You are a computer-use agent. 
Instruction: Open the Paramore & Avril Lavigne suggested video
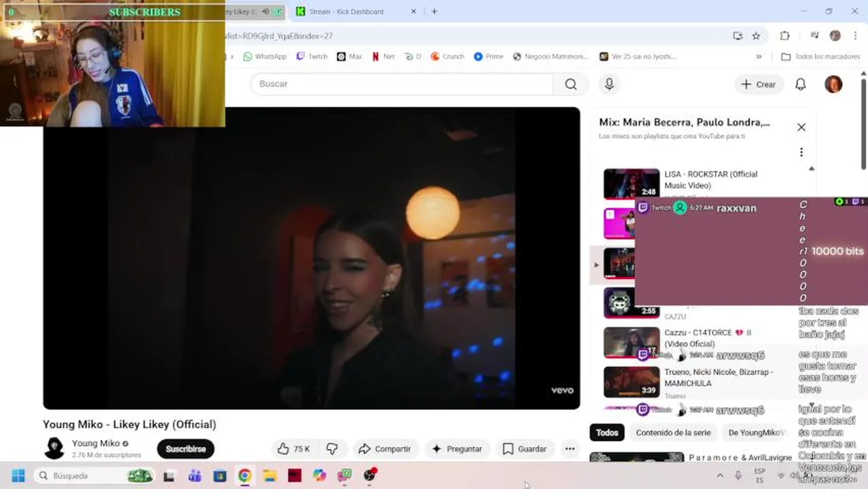pos(693,458)
